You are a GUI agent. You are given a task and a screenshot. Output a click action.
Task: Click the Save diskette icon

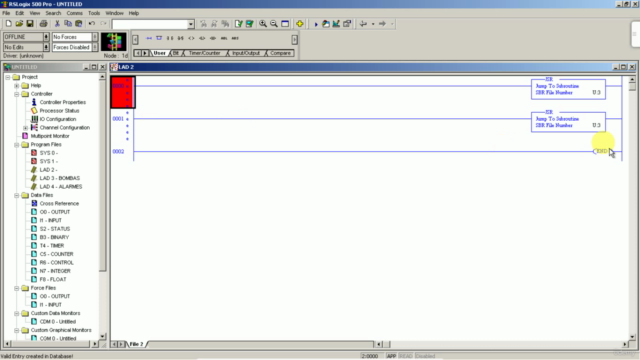30,24
